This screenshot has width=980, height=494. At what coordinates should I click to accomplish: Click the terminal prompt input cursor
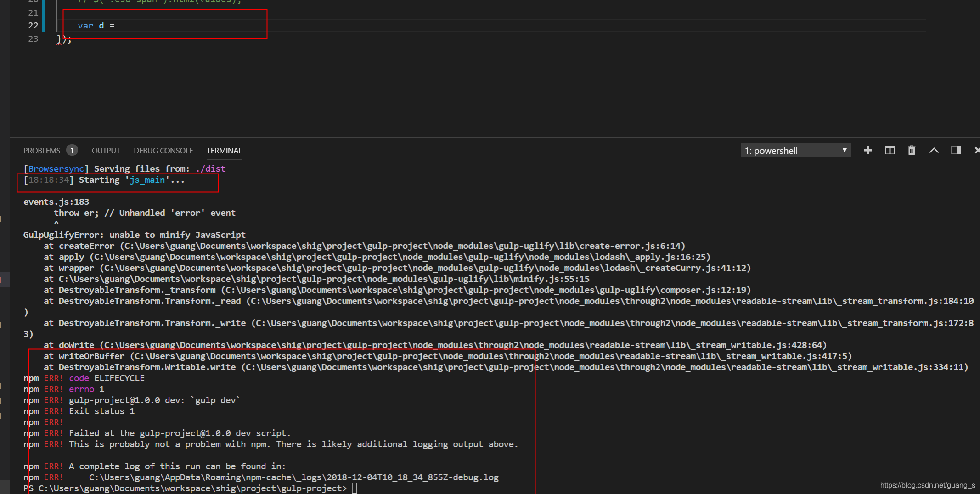coord(355,488)
